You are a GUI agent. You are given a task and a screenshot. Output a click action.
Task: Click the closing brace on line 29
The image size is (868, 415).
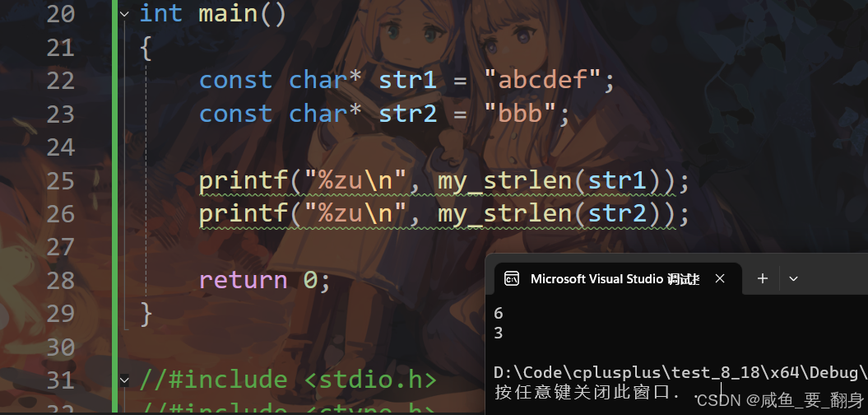146,315
